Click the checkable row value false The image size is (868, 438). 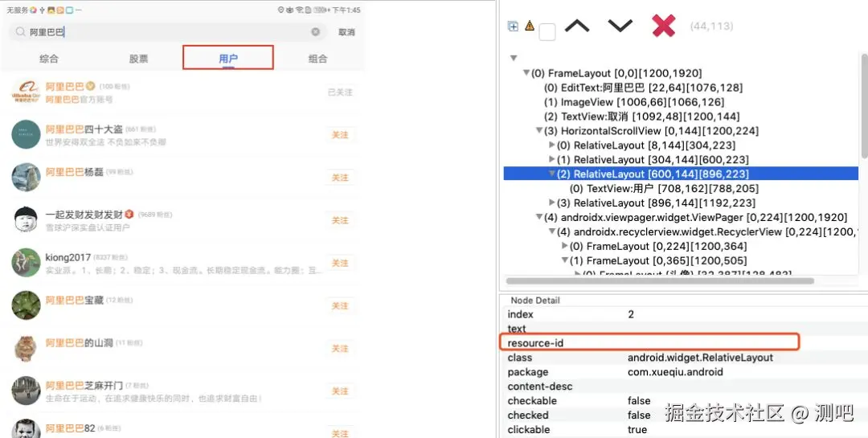(x=639, y=401)
